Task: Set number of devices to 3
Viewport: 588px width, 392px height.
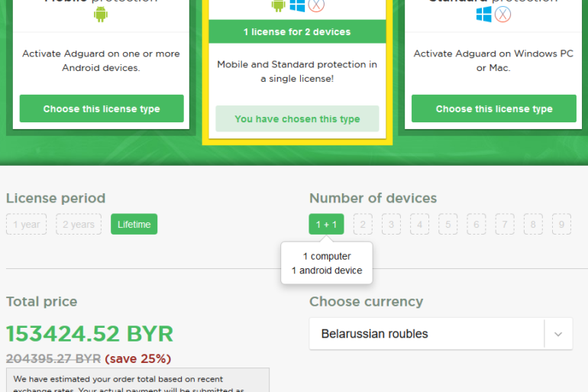Action: click(391, 225)
